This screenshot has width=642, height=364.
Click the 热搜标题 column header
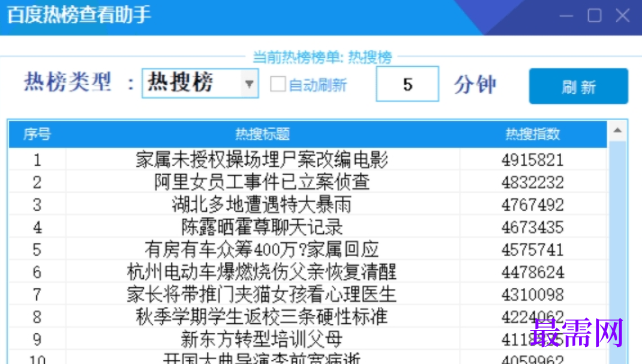[262, 134]
